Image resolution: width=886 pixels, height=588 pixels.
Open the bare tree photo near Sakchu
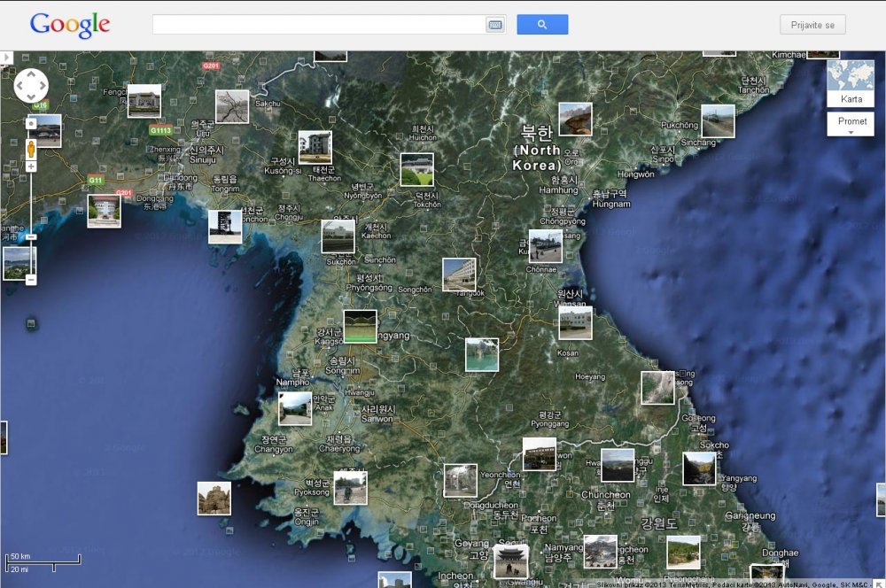pos(232,107)
